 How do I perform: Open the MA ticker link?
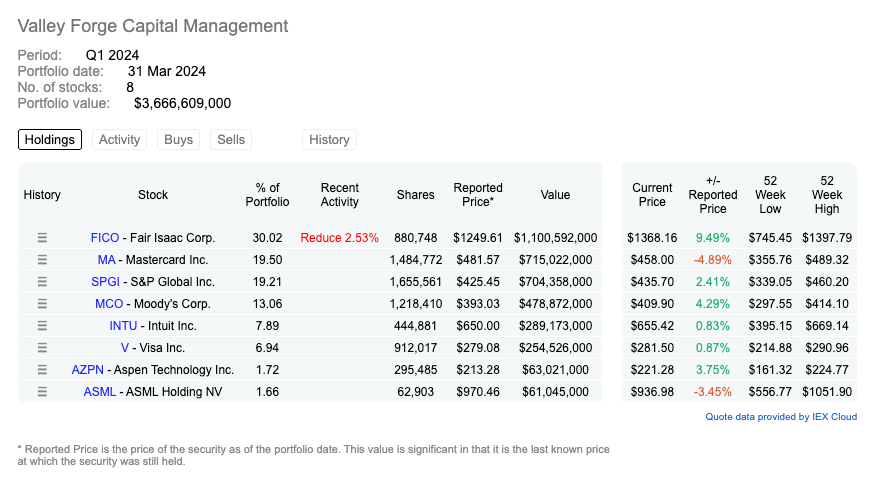(107, 260)
